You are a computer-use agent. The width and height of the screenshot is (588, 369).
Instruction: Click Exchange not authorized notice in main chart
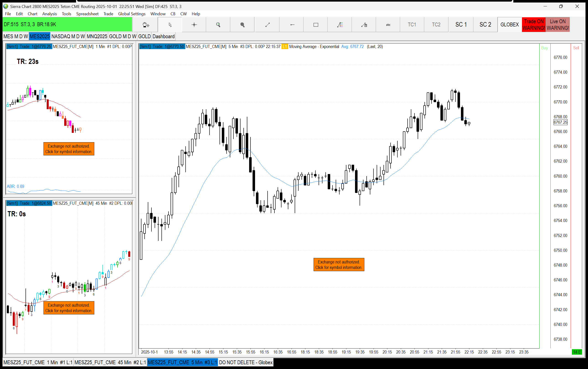click(339, 265)
